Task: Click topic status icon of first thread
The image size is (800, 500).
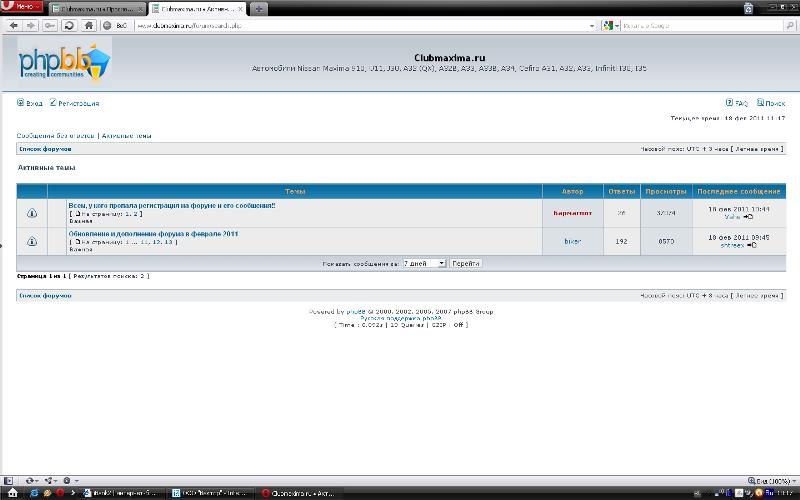Action: (x=32, y=212)
